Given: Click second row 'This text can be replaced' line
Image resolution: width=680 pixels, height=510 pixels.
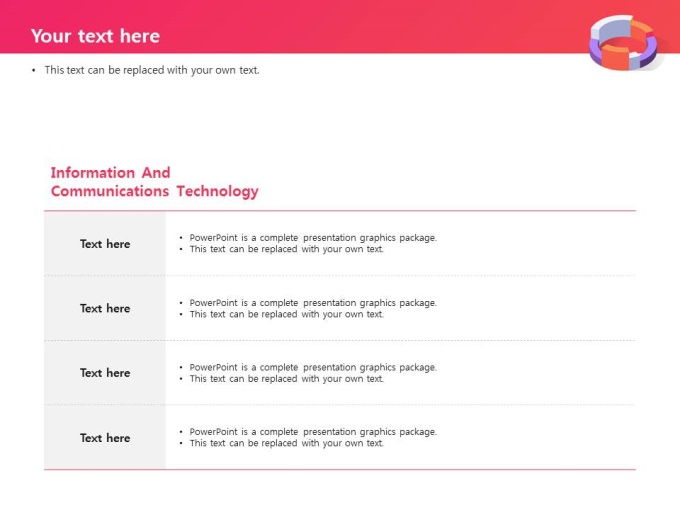Looking at the screenshot, I should [287, 314].
